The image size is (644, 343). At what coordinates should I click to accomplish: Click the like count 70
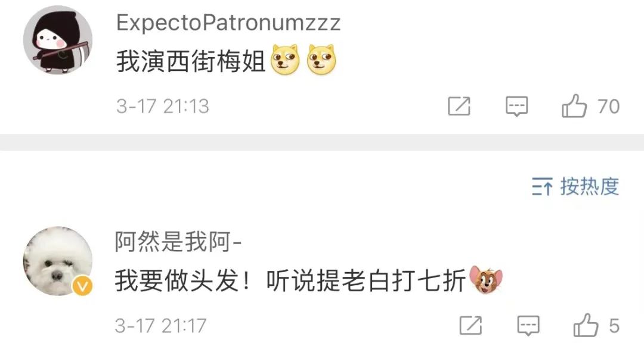click(x=608, y=107)
